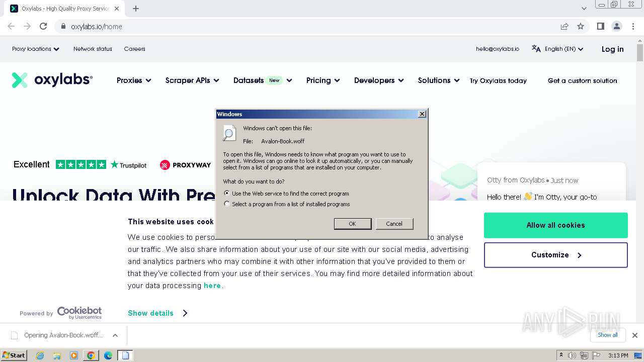Open a new tab with plus icon
Image resolution: width=644 pixels, height=362 pixels.
coord(136,9)
